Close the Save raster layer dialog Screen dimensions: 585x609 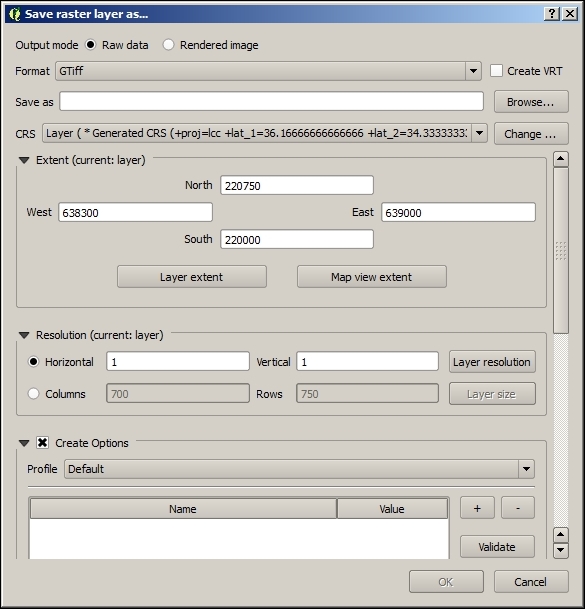569,14
